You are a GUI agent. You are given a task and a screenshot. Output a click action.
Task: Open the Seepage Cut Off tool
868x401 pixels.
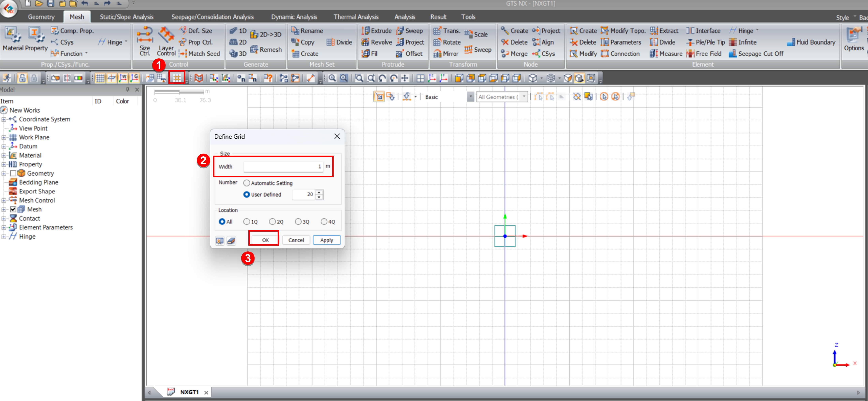756,54
